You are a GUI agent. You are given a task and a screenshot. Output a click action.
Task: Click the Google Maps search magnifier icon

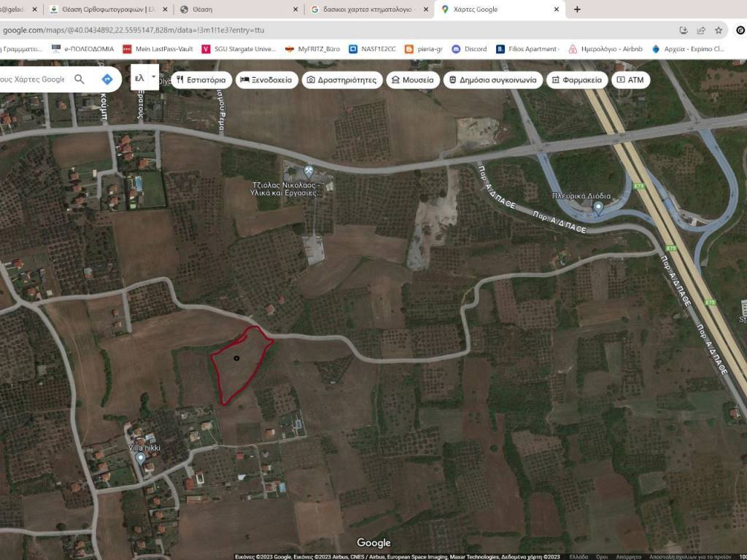point(80,79)
